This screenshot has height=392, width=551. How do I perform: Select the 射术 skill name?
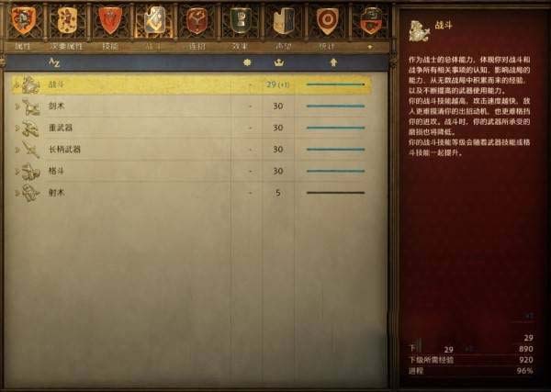pyautogui.click(x=56, y=193)
